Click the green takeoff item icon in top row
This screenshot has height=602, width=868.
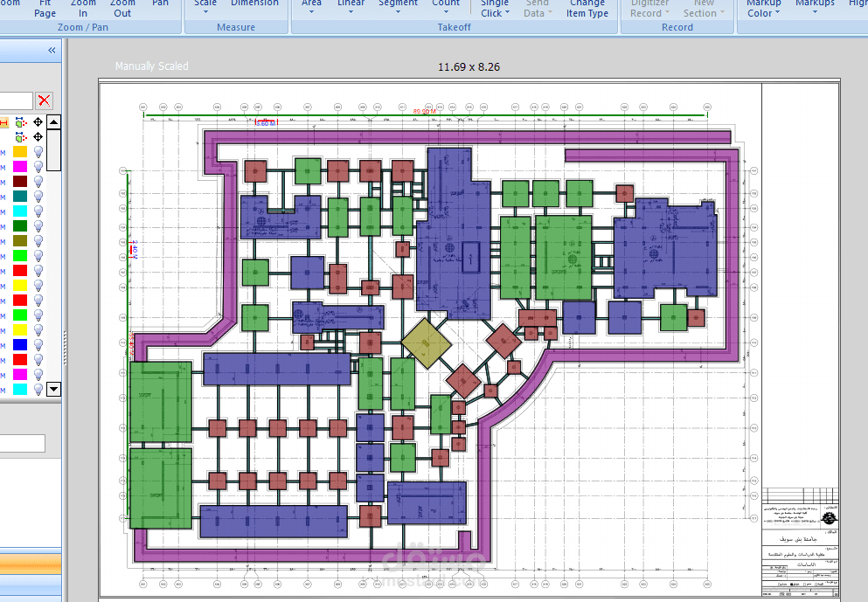(x=20, y=121)
